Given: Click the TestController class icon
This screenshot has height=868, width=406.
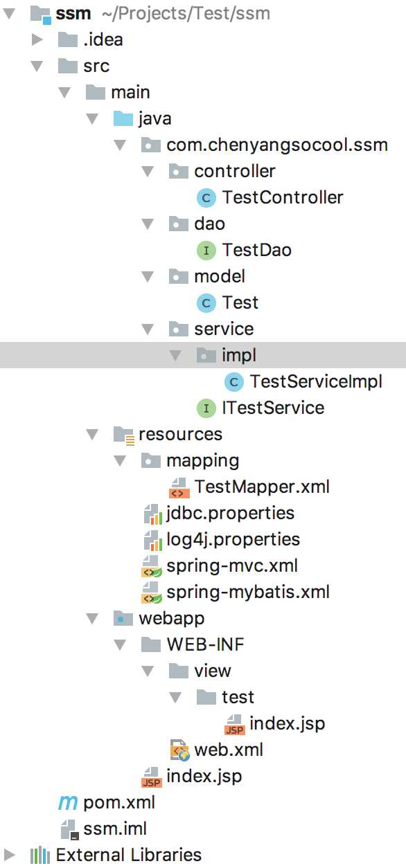Looking at the screenshot, I should tap(206, 198).
